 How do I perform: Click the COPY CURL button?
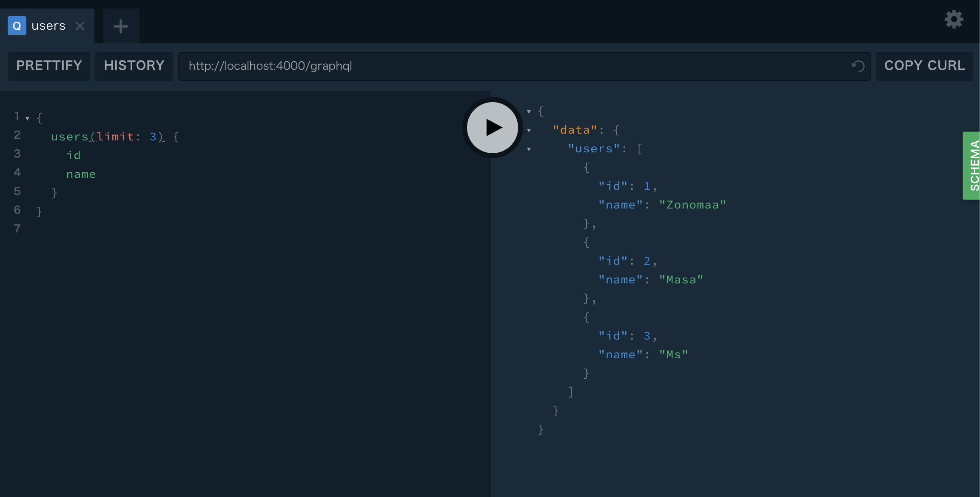925,66
